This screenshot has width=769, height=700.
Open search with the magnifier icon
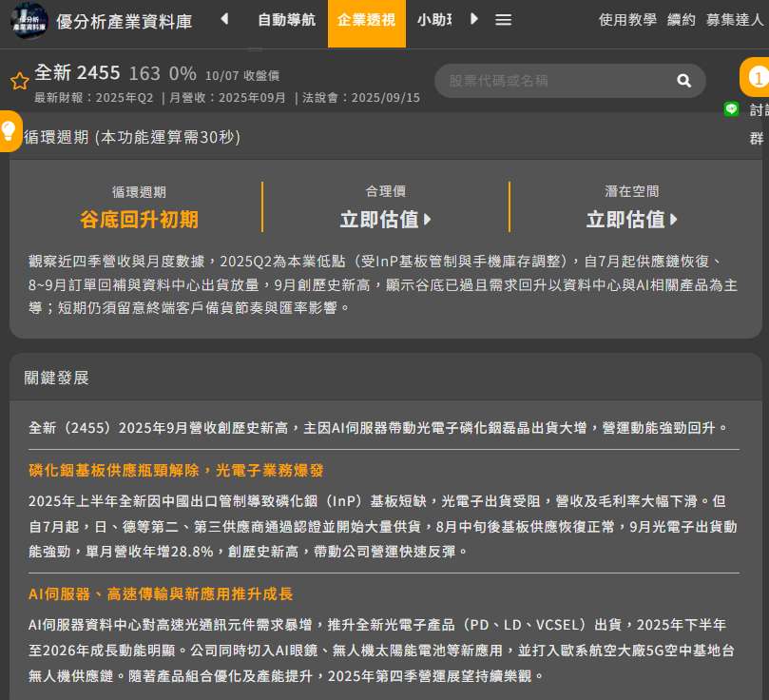coord(683,81)
